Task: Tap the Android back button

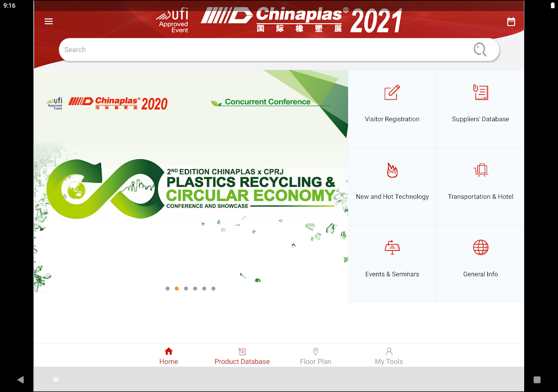Action: (x=21, y=380)
